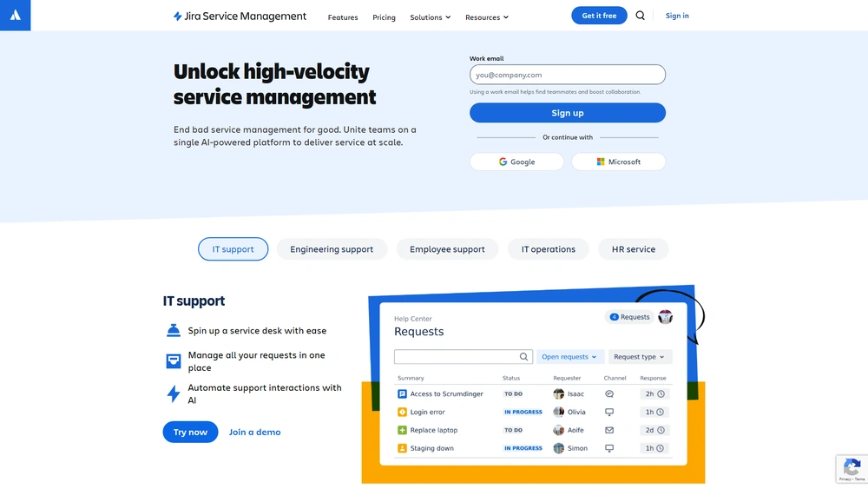
Task: Click the Atlassian logo icon
Action: [15, 15]
